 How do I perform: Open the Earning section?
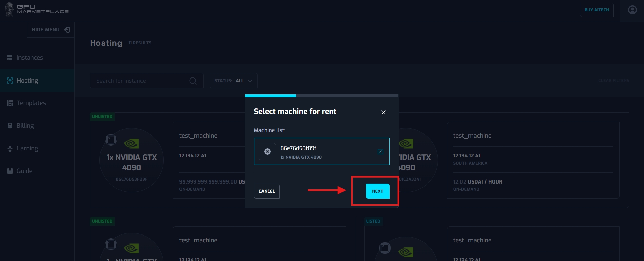click(x=27, y=148)
